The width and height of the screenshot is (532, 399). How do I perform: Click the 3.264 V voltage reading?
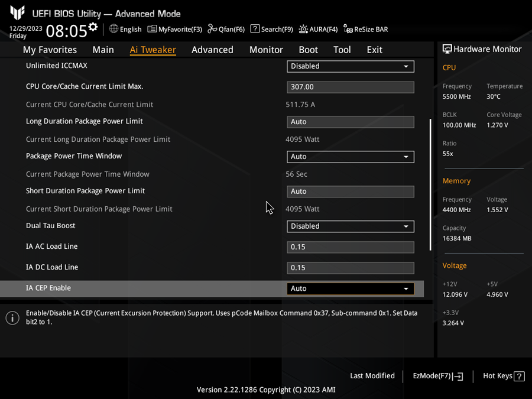tap(453, 323)
